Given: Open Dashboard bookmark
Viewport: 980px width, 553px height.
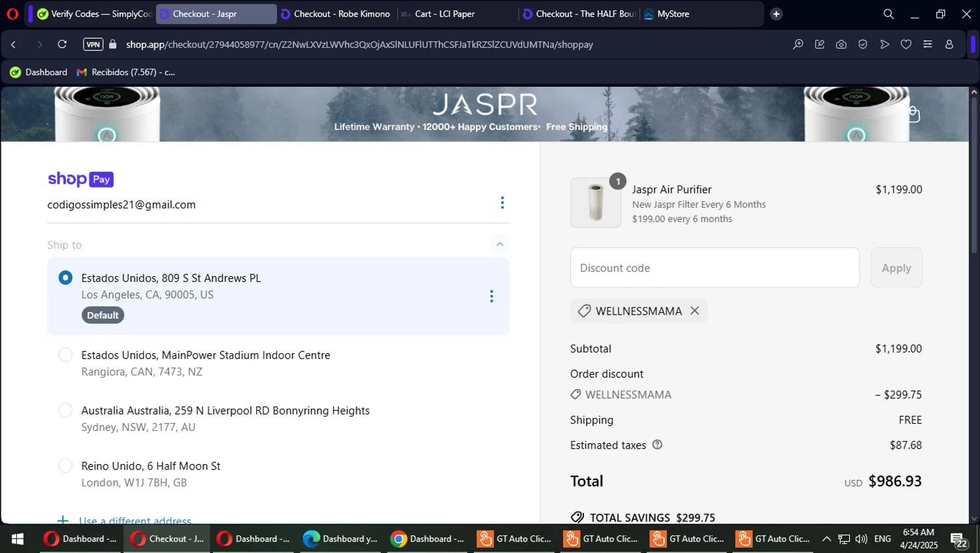Looking at the screenshot, I should tap(39, 72).
